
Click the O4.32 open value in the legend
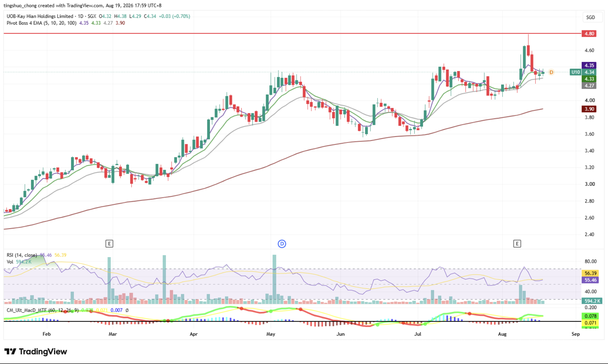tap(105, 16)
